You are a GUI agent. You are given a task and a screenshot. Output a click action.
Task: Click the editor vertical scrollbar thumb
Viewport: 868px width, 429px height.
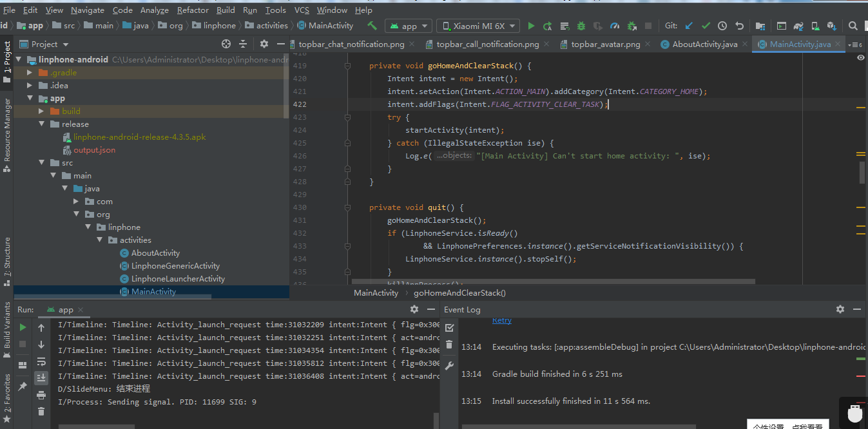pyautogui.click(x=862, y=172)
